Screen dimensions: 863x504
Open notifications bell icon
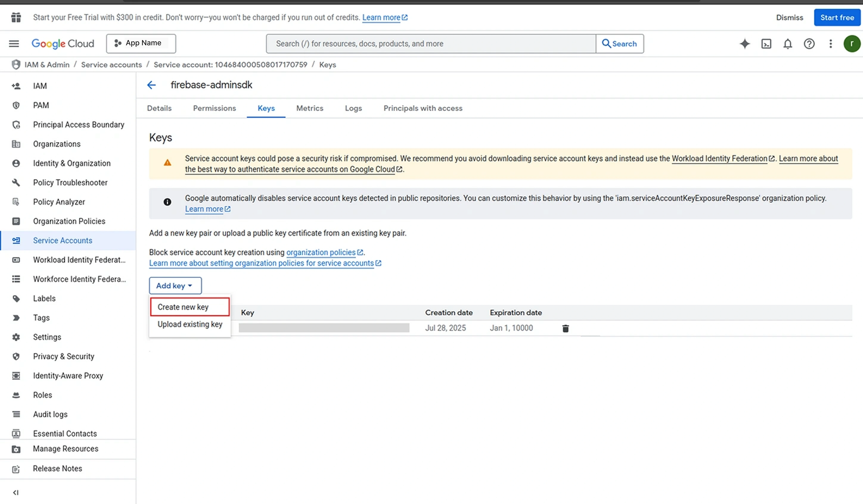pyautogui.click(x=788, y=43)
